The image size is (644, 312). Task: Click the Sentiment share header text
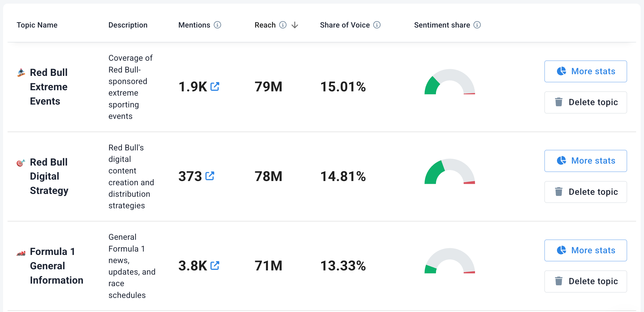click(x=442, y=25)
